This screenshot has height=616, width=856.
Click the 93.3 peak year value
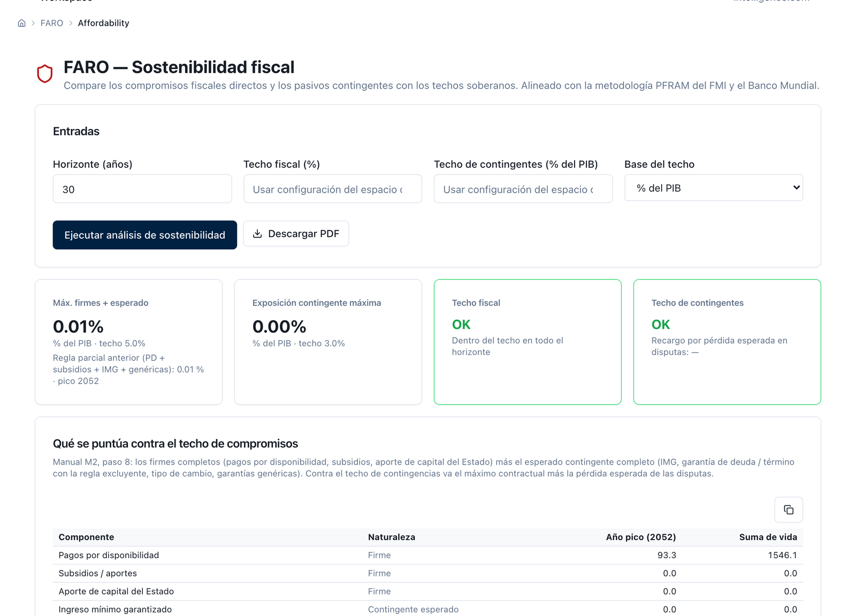(667, 556)
